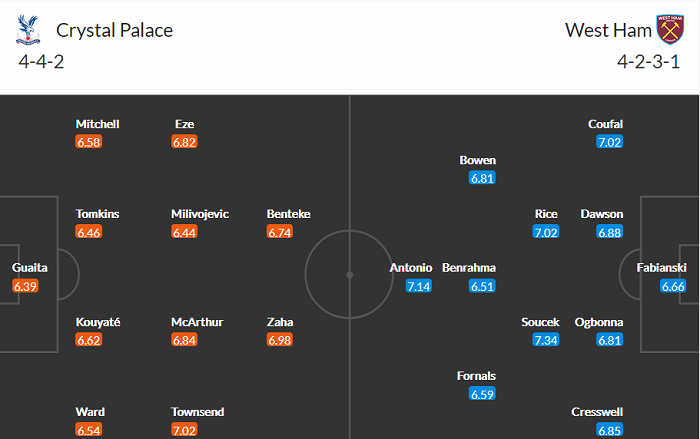Select Cresswell on the lineup

pyautogui.click(x=597, y=412)
